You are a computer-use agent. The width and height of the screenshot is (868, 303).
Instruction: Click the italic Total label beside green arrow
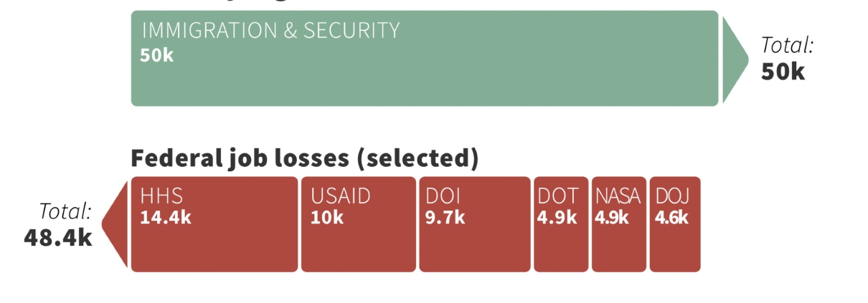(x=787, y=45)
